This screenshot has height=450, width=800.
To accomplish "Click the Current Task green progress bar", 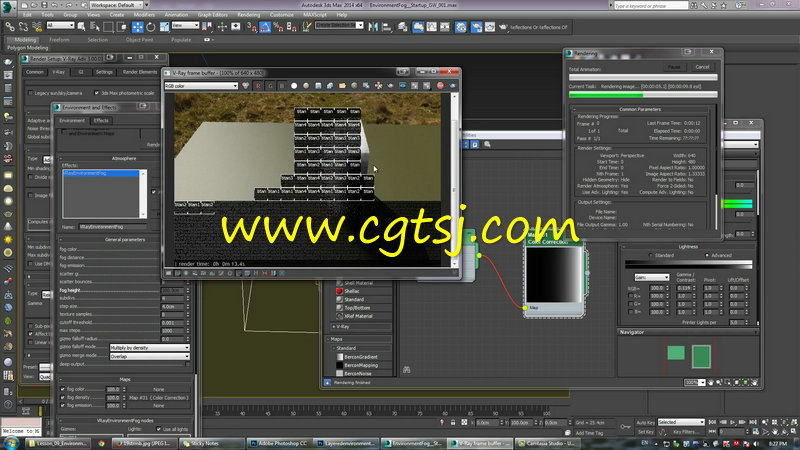I will click(643, 94).
